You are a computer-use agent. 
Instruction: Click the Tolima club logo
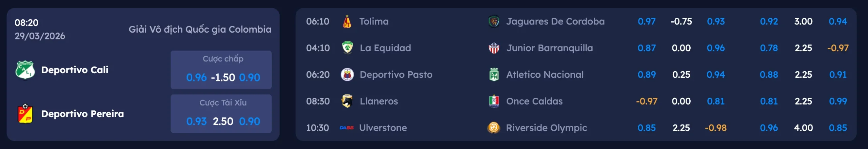pos(347,21)
